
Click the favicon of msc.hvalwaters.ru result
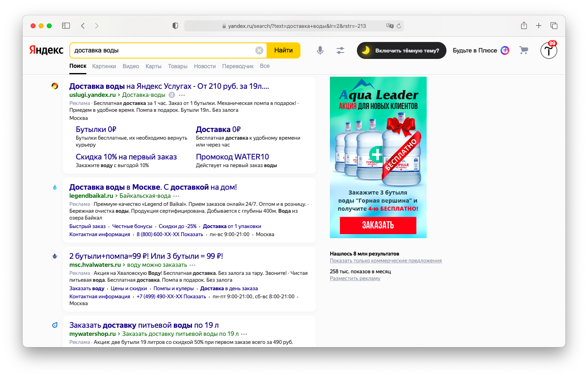pos(55,256)
